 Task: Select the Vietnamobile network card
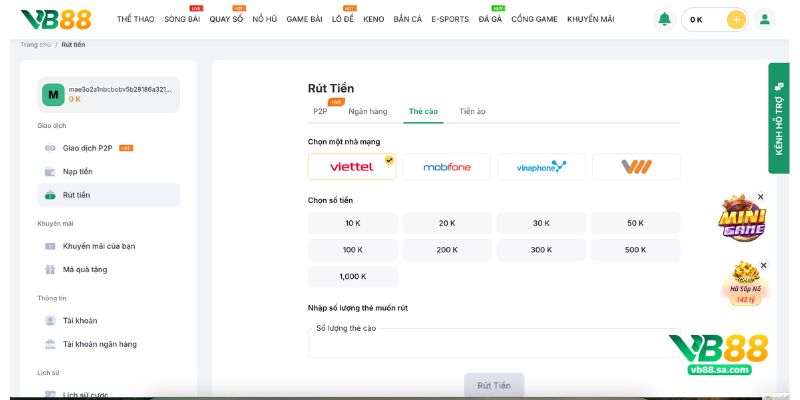[x=636, y=167]
